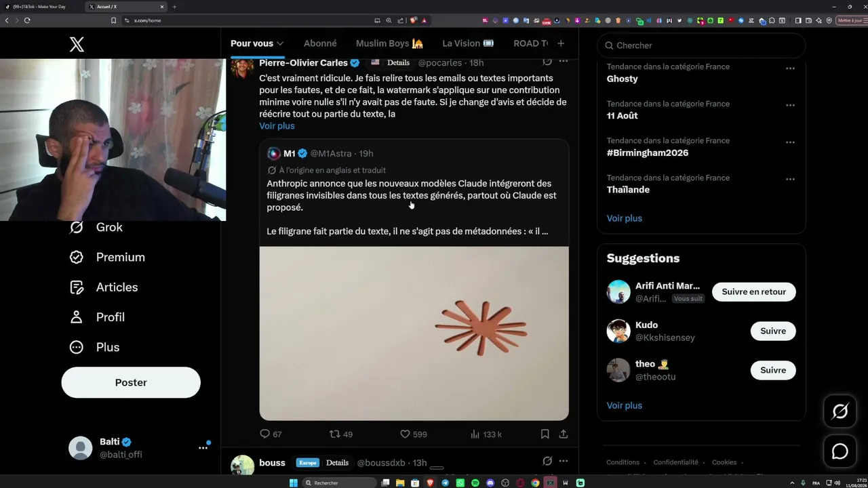Click the X logo in the sidebar
The width and height of the screenshot is (868, 488).
point(77,45)
